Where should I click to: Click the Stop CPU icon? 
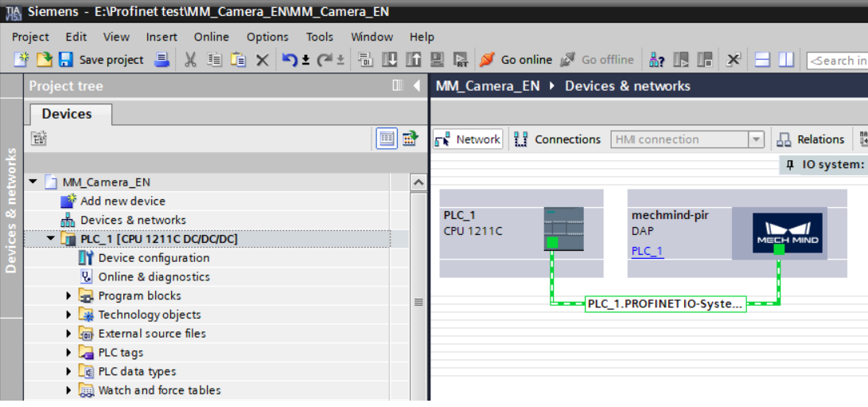705,59
